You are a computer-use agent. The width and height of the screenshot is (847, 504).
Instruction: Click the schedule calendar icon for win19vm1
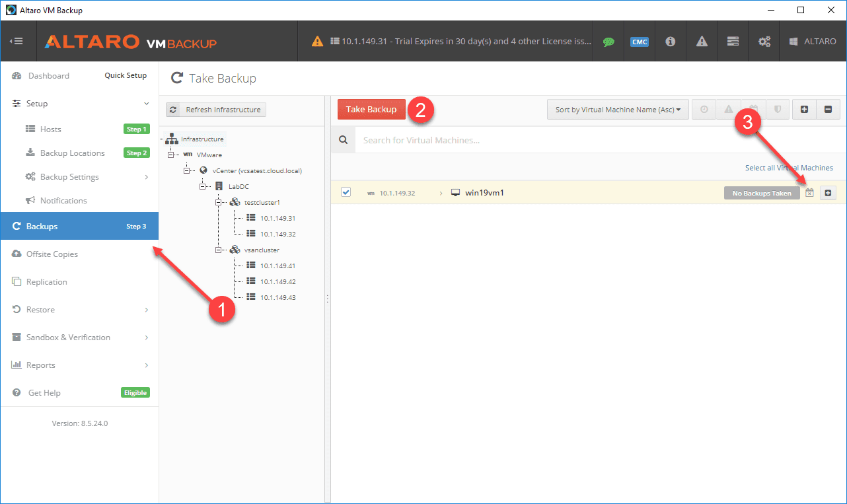(809, 193)
